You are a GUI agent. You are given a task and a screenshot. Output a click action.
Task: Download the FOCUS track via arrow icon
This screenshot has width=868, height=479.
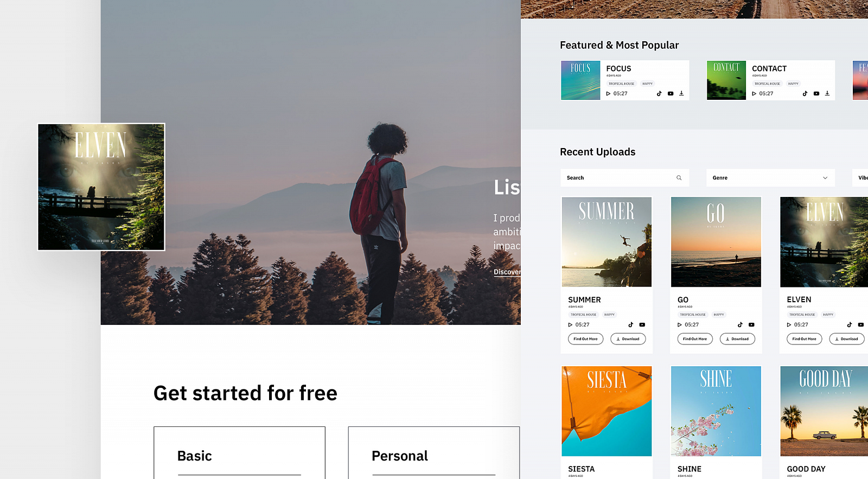[681, 93]
